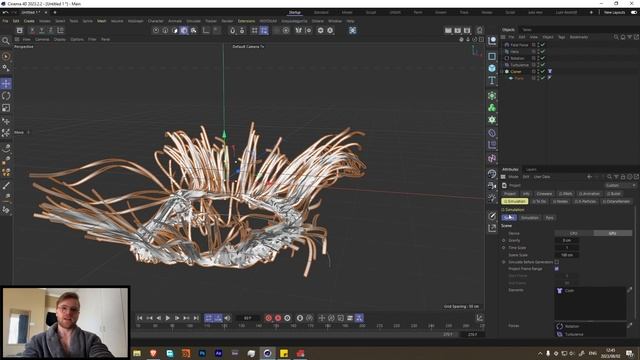Image resolution: width=640 pixels, height=360 pixels.
Task: Collapse the Cloner object hierarchy
Action: [x=502, y=71]
